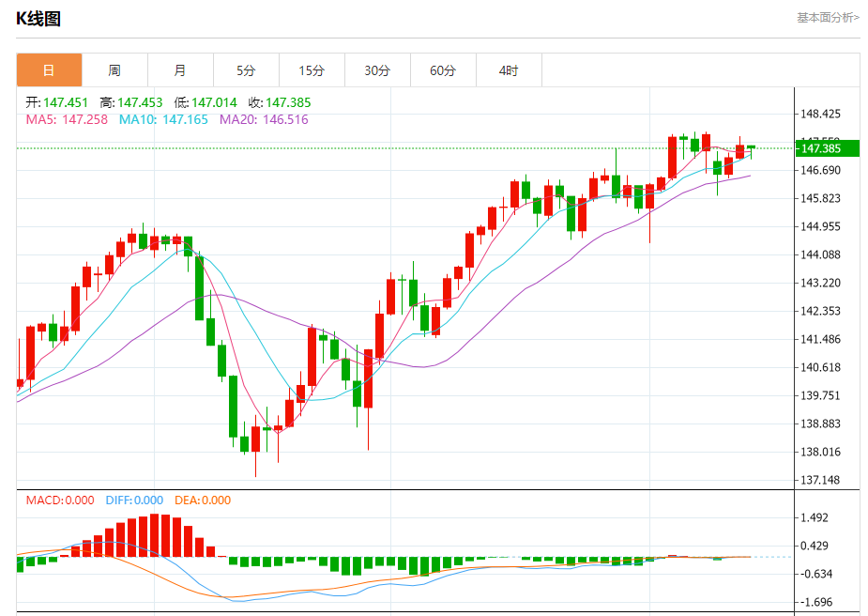
Task: Click the 低:147.014 low value
Action: coord(206,102)
